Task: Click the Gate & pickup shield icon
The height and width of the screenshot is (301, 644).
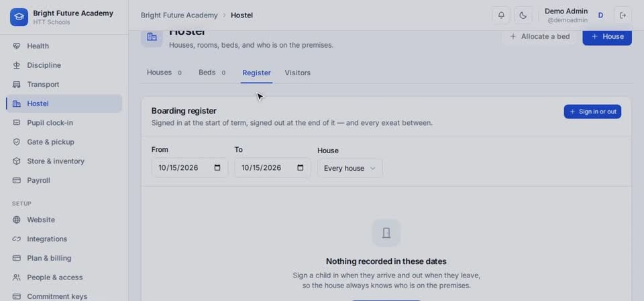Action: point(16,142)
